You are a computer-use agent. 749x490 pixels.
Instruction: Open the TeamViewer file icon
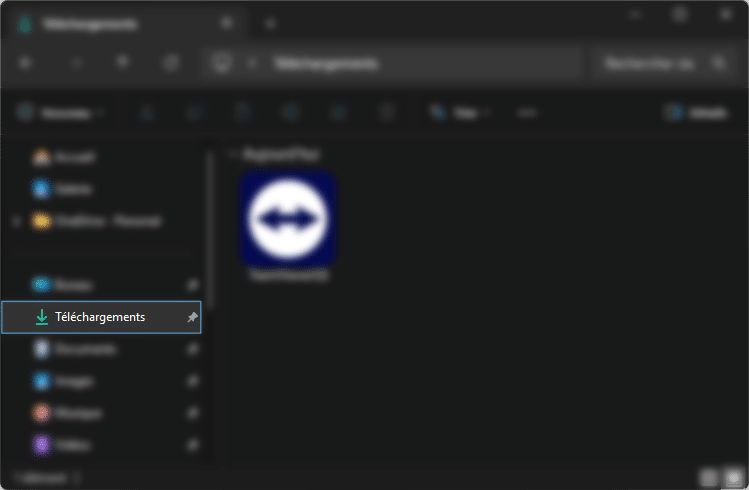[x=288, y=219]
